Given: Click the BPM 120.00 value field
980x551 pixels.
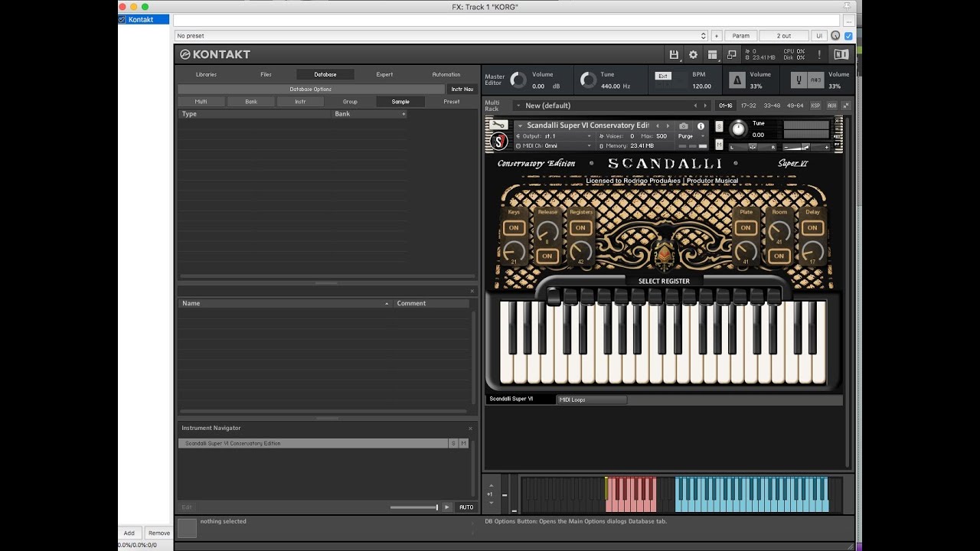Looking at the screenshot, I should [x=701, y=86].
